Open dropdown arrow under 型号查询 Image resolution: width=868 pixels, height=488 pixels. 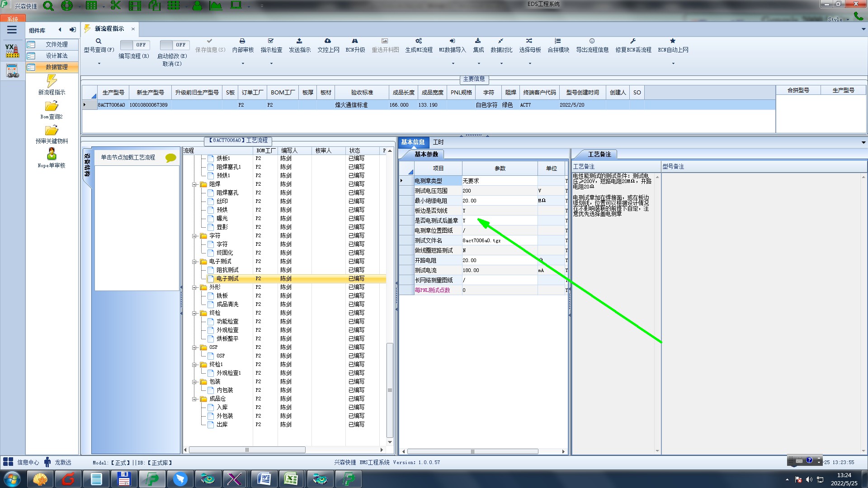tap(99, 64)
